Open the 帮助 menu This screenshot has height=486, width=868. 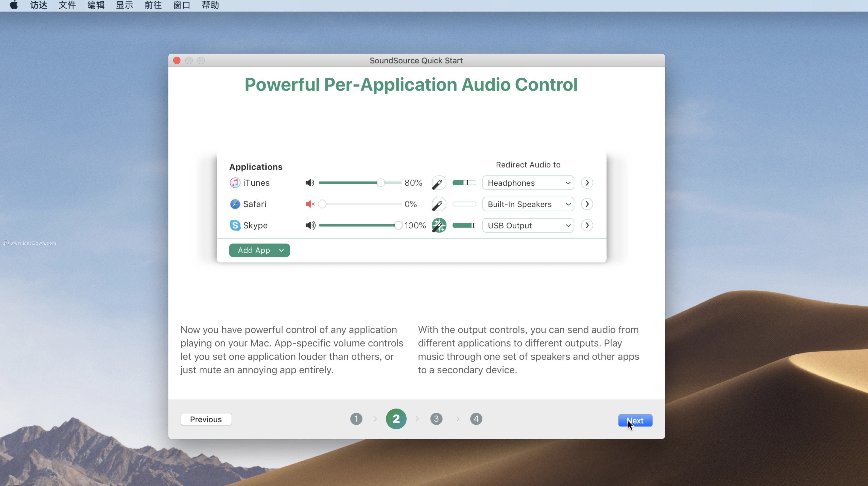pos(210,5)
